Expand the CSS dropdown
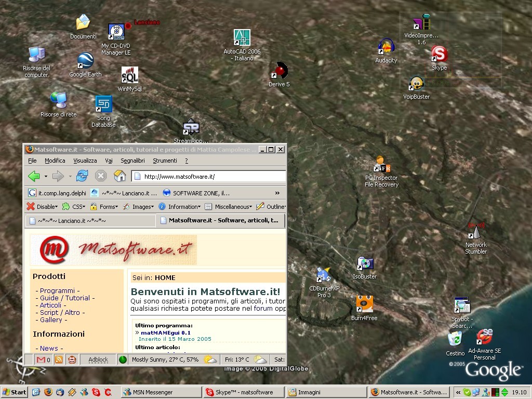Screen dimensions: 532x399 point(74,207)
